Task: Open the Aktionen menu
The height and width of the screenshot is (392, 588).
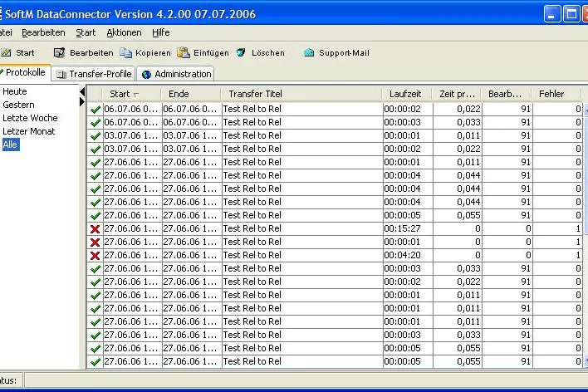Action: [x=124, y=32]
